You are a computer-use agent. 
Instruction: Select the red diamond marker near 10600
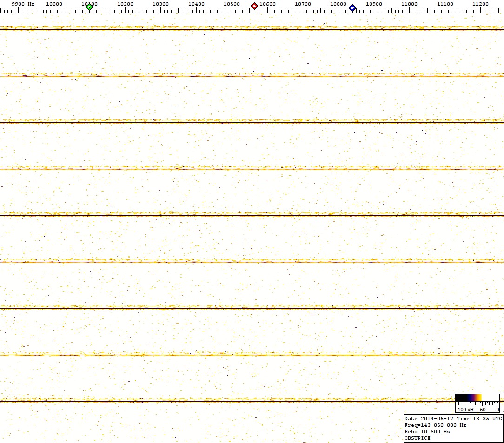click(254, 6)
